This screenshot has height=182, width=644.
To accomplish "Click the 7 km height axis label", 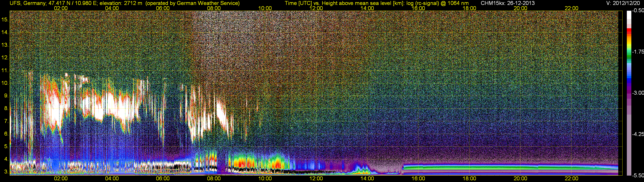I will coord(6,121).
